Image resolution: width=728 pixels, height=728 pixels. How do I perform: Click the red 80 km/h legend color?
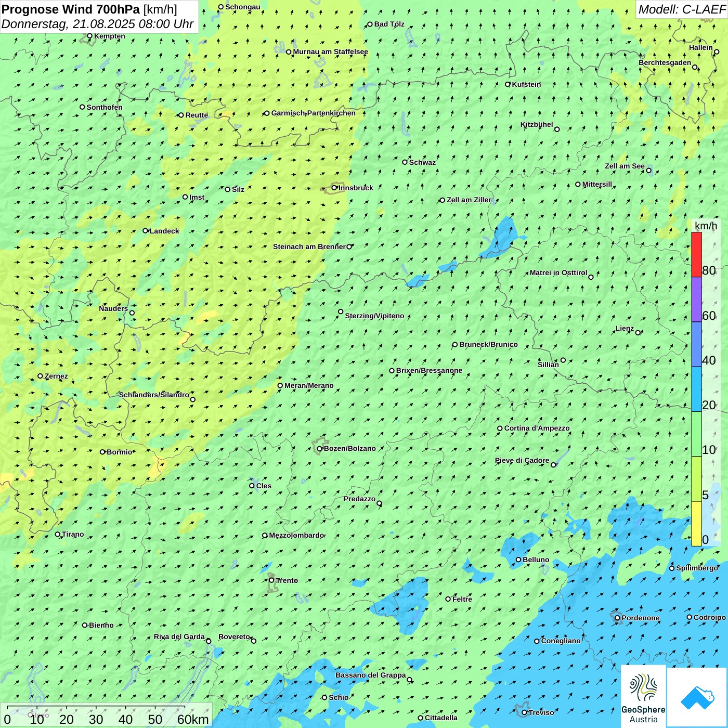click(x=696, y=254)
